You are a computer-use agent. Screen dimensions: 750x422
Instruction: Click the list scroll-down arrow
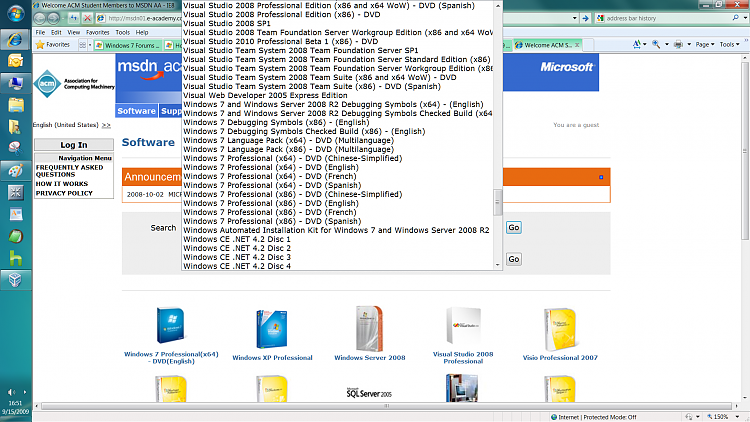coord(497,265)
